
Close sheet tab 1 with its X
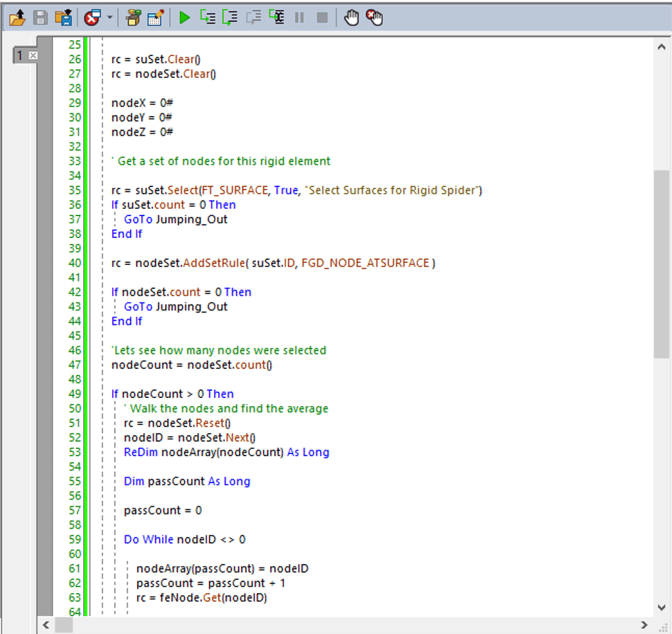pyautogui.click(x=33, y=55)
